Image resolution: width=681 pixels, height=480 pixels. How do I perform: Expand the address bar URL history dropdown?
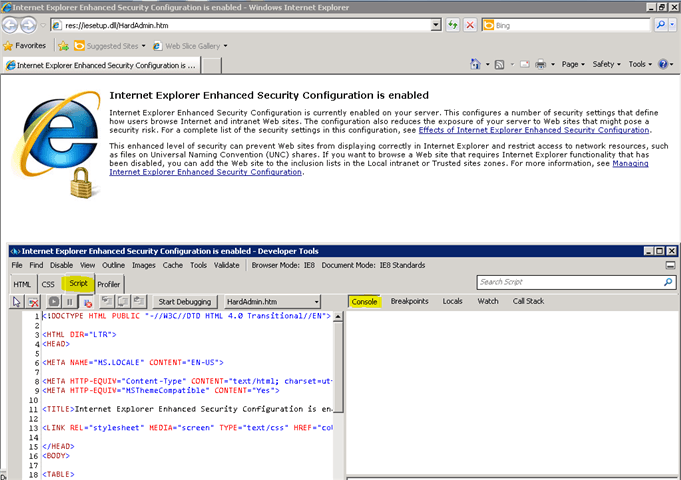pyautogui.click(x=435, y=24)
